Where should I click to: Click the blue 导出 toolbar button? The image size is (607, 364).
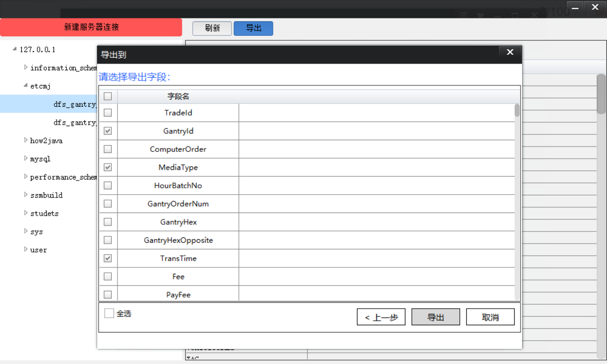click(x=253, y=28)
